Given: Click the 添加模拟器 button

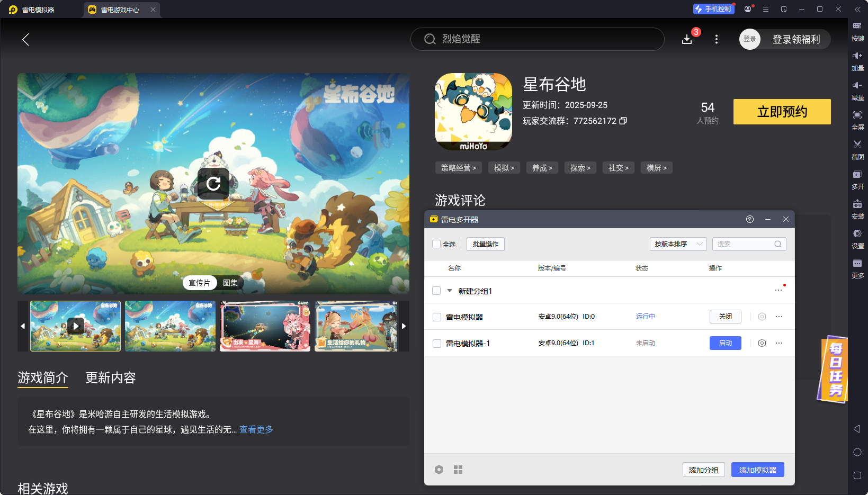Looking at the screenshot, I should tap(758, 470).
